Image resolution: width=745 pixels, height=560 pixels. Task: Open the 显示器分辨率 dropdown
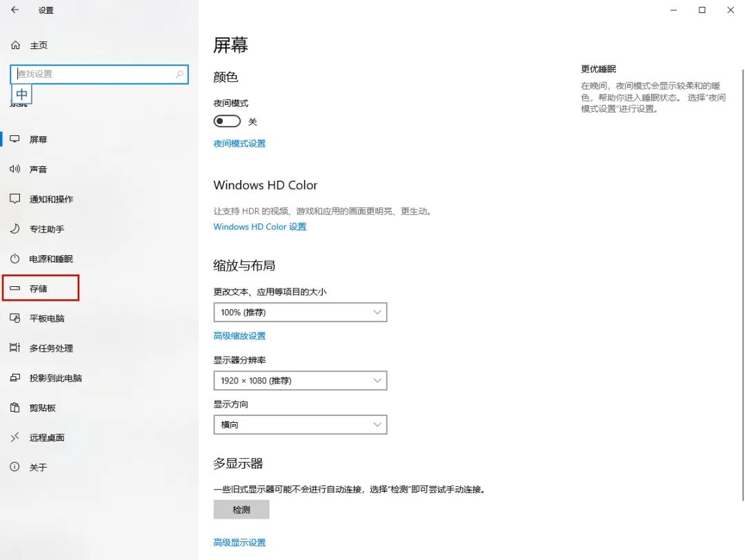(300, 380)
